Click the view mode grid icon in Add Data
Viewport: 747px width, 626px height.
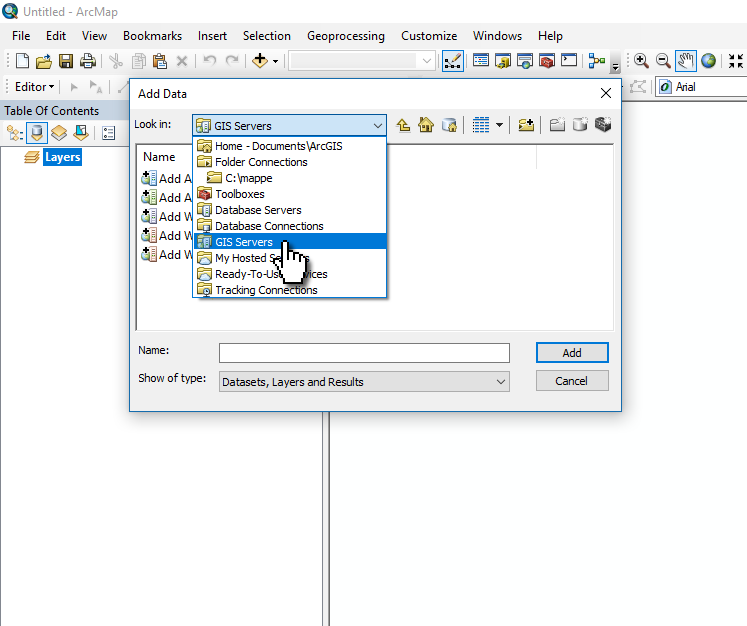pos(481,125)
